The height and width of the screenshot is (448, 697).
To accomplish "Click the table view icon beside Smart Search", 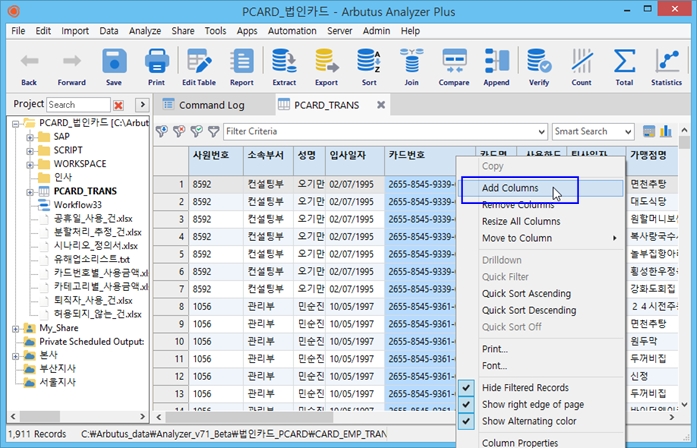I will coord(649,131).
